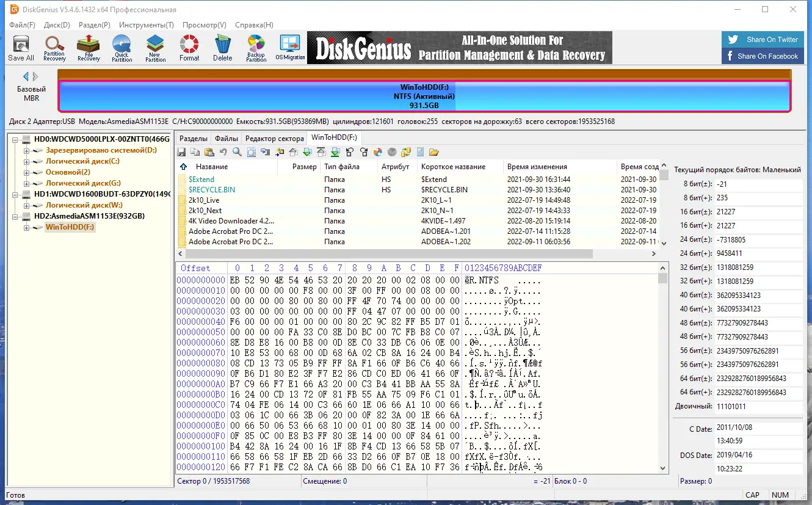Screen dimensions: 812x505
Task: Expand the Логический диск(G:) node
Action: pos(26,183)
